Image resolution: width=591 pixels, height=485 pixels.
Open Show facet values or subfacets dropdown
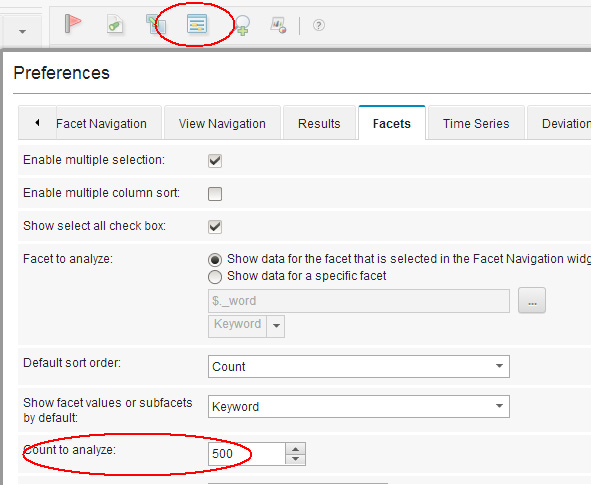click(359, 406)
